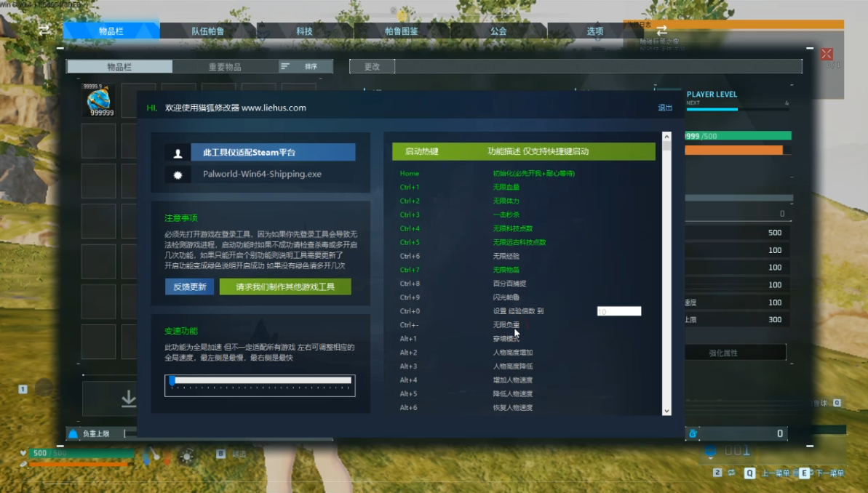Click the 启动热键 header label
This screenshot has height=493, width=868.
click(421, 151)
